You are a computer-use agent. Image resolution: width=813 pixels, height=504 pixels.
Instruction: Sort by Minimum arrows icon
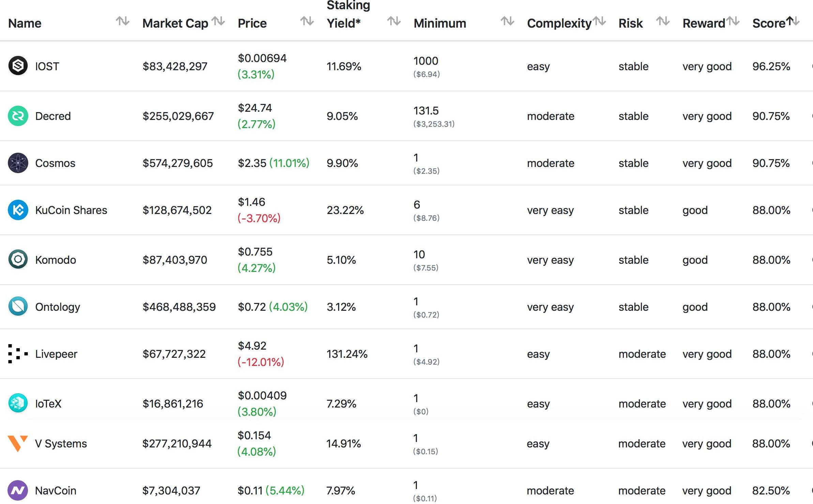coord(507,21)
